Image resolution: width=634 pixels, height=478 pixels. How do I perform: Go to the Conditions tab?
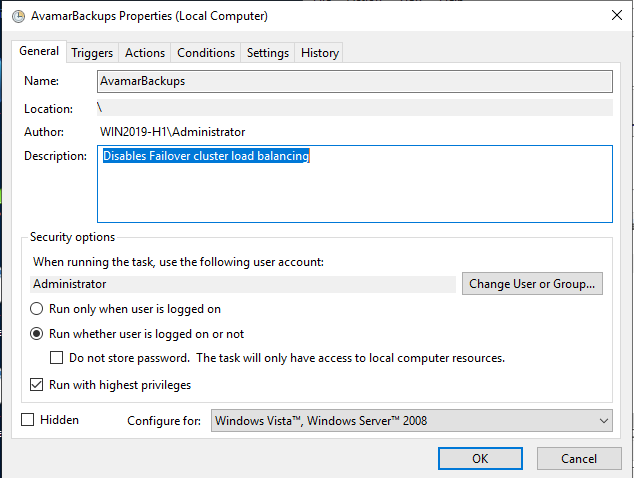pyautogui.click(x=206, y=53)
